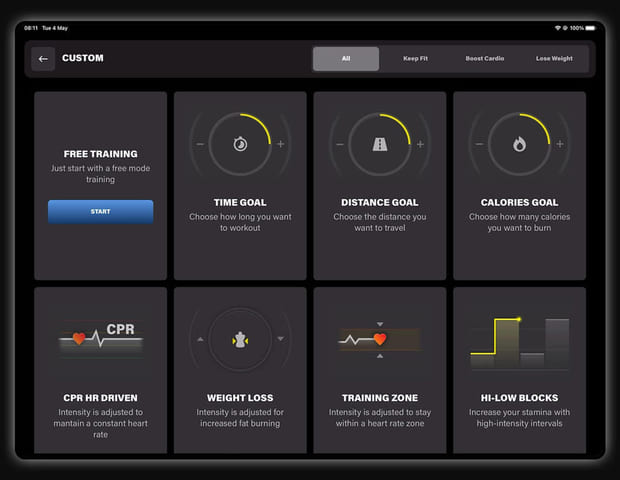This screenshot has height=480, width=620.
Task: Click 'Choose the distance you want to travel'
Action: 380,222
